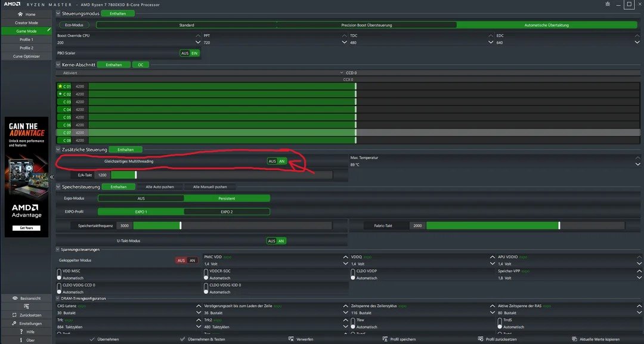This screenshot has width=644, height=344.
Task: Toggle Gleichzeitiges Multithreading AUS/AN switch
Action: click(277, 162)
